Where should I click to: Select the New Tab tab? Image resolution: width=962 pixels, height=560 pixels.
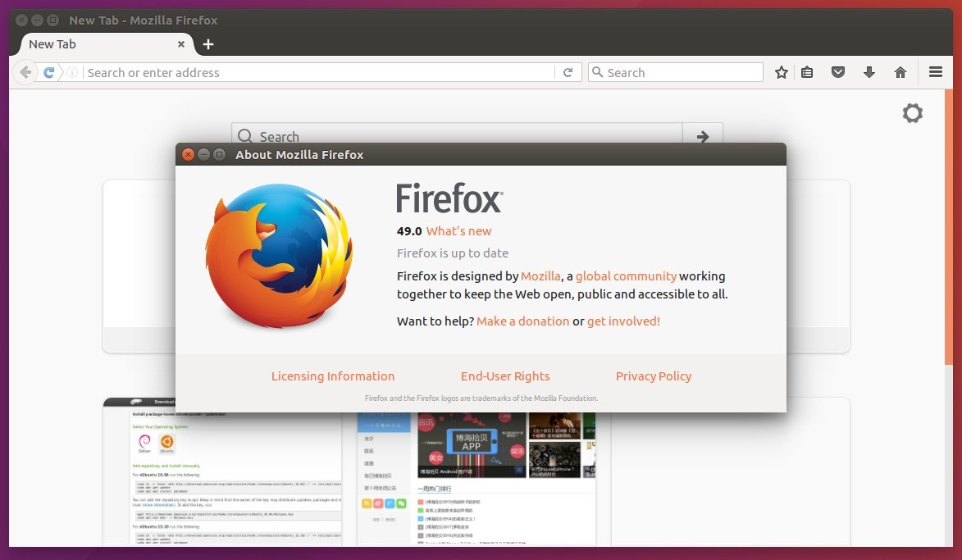tap(106, 44)
